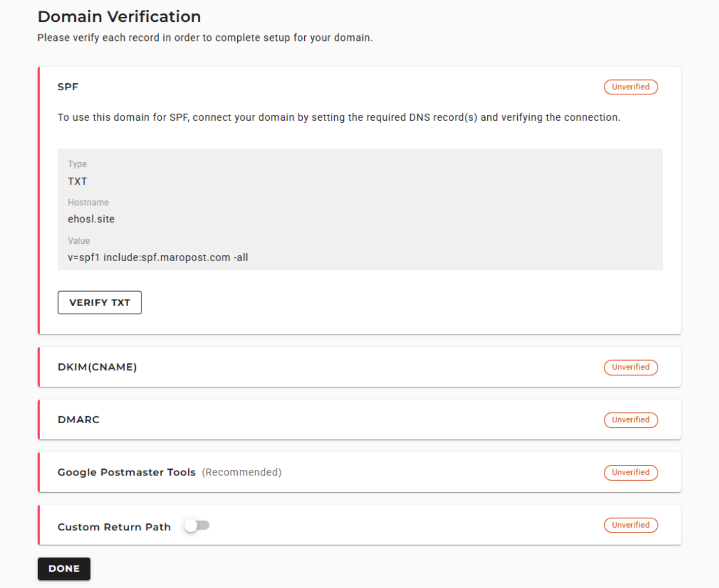Click the SPF section heading
This screenshot has height=588, width=719.
[68, 87]
